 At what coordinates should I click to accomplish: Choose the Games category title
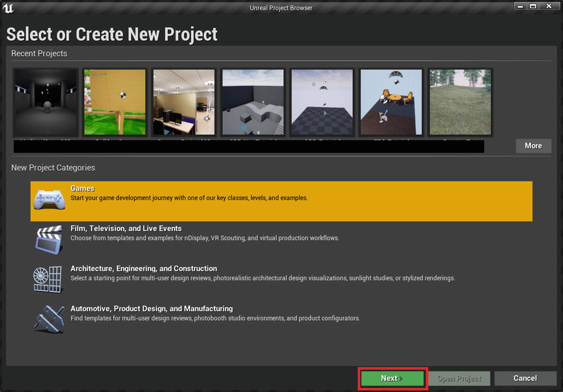pos(83,189)
